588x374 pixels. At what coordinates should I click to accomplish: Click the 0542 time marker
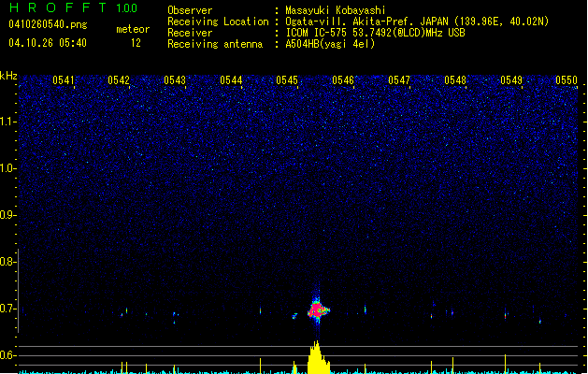[119, 79]
